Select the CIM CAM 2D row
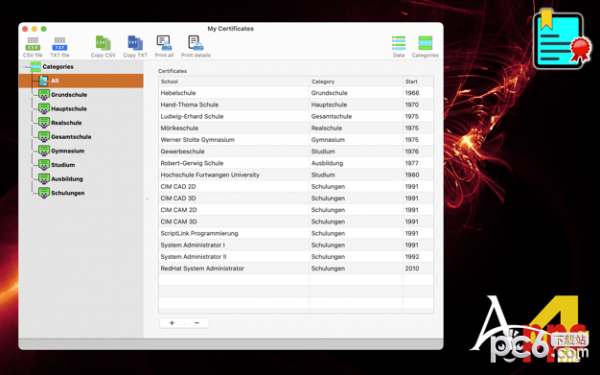This screenshot has width=600, height=375. [x=296, y=210]
